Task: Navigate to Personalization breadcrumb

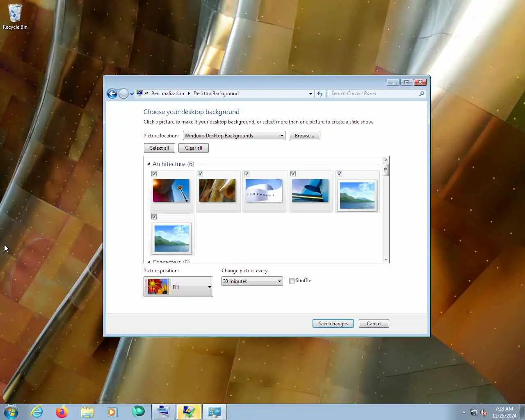Action: pos(168,94)
